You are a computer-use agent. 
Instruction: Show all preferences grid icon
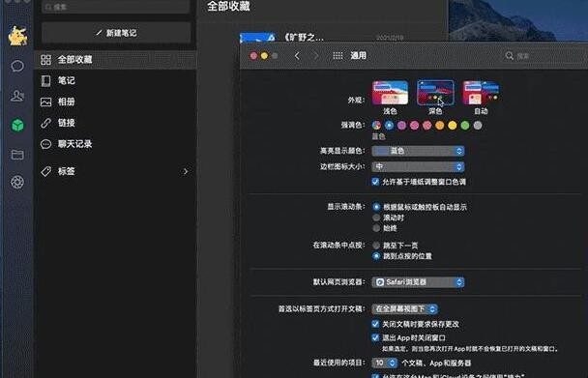[x=338, y=56]
